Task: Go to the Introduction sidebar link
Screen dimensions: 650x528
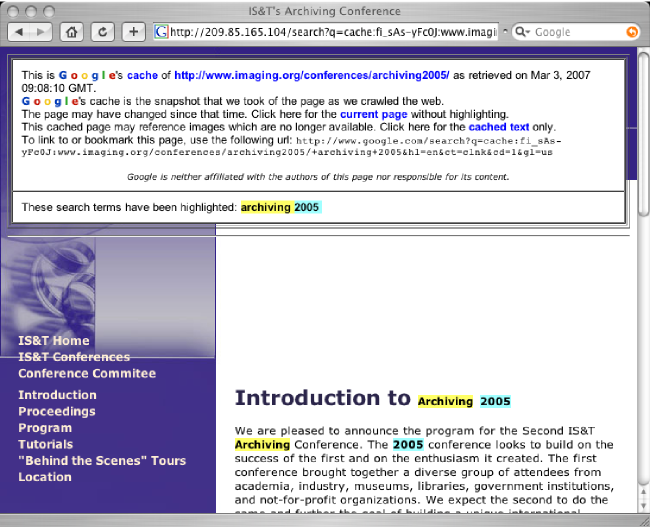Action: 57,395
